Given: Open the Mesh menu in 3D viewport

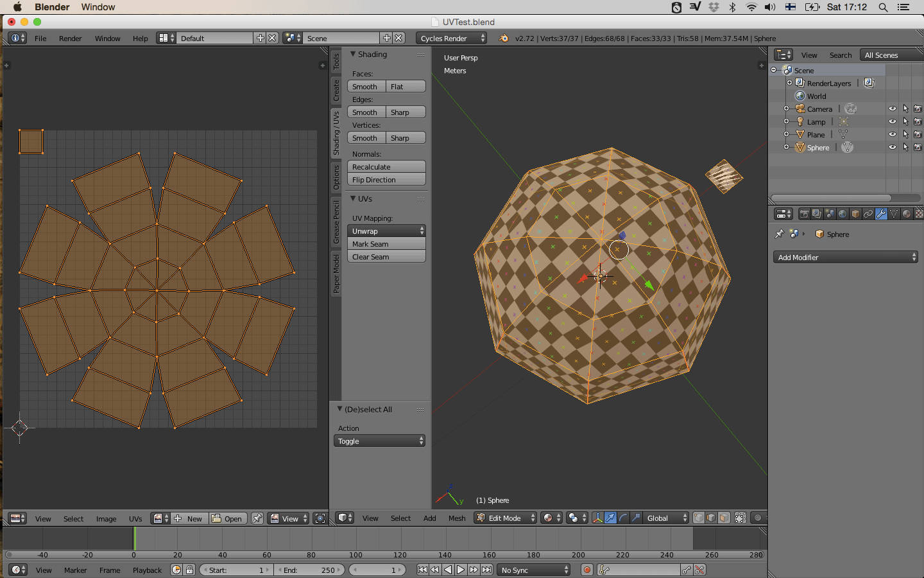Looking at the screenshot, I should click(457, 518).
